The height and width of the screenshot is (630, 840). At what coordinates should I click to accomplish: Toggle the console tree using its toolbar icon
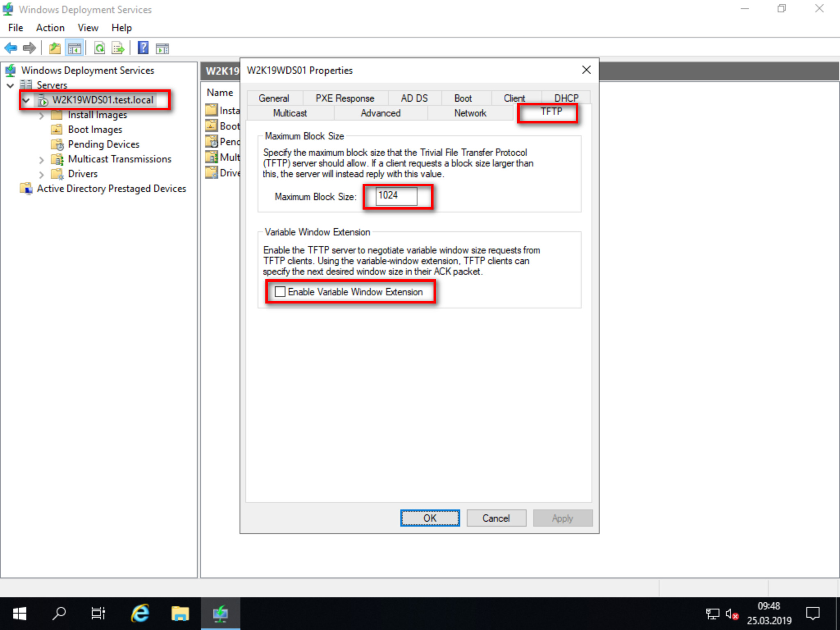75,48
